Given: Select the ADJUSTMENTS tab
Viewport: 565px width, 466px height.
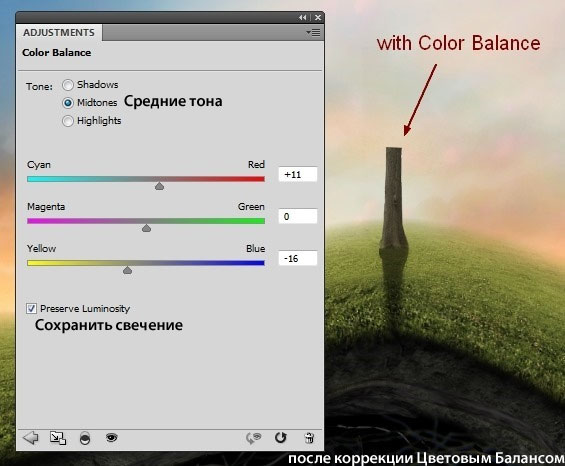Looking at the screenshot, I should click(x=59, y=33).
